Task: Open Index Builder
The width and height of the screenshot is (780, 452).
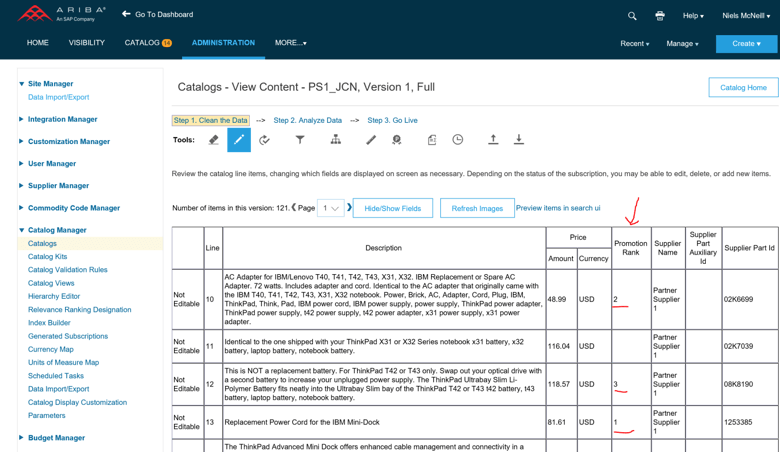Action: pos(49,323)
